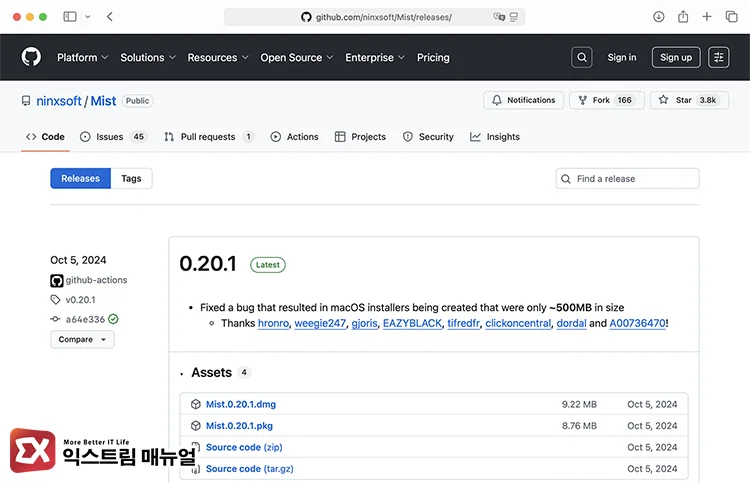Expand the Enterprise dropdown menu
This screenshot has width=750, height=483.
pos(375,57)
